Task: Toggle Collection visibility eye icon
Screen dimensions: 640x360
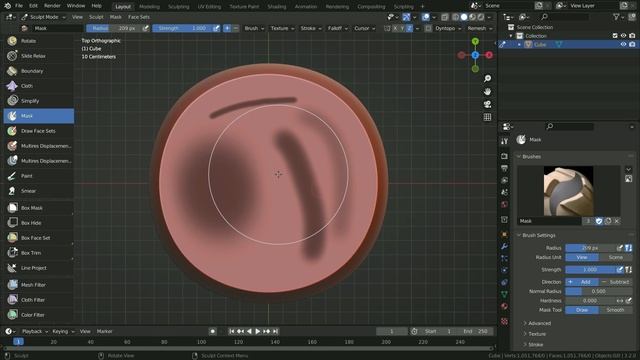Action: pos(623,36)
